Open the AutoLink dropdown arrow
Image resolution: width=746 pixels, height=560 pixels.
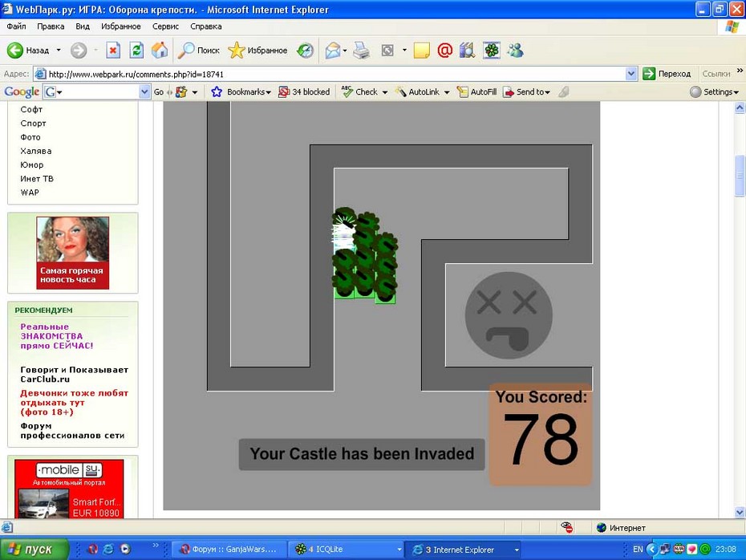point(447,92)
